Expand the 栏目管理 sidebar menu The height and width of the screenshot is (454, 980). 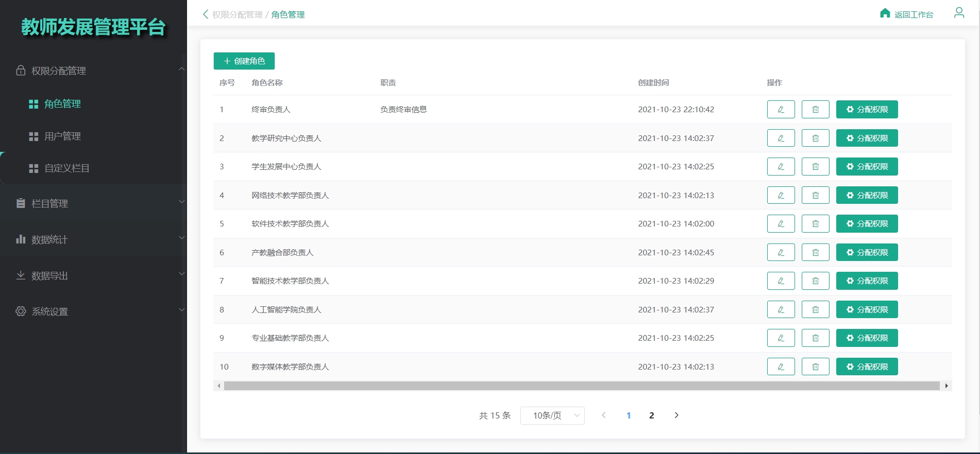click(x=181, y=202)
